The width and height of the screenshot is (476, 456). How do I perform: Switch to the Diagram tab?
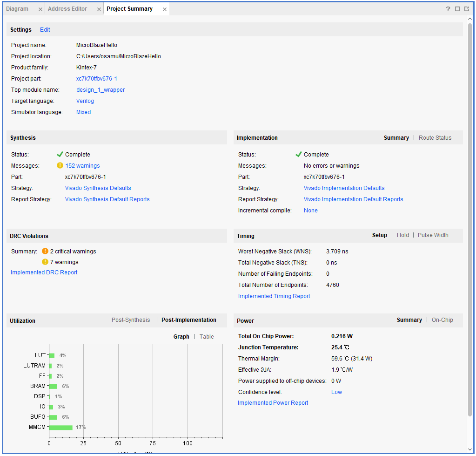pyautogui.click(x=17, y=9)
